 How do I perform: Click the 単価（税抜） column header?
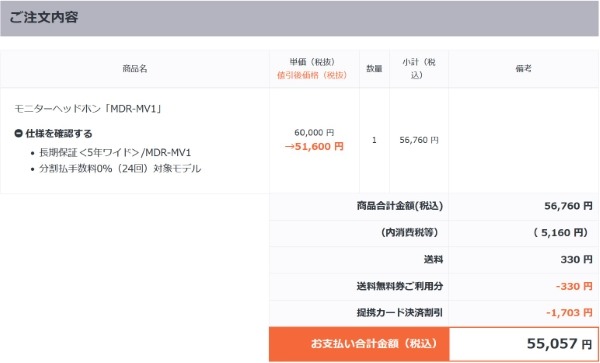pos(312,62)
